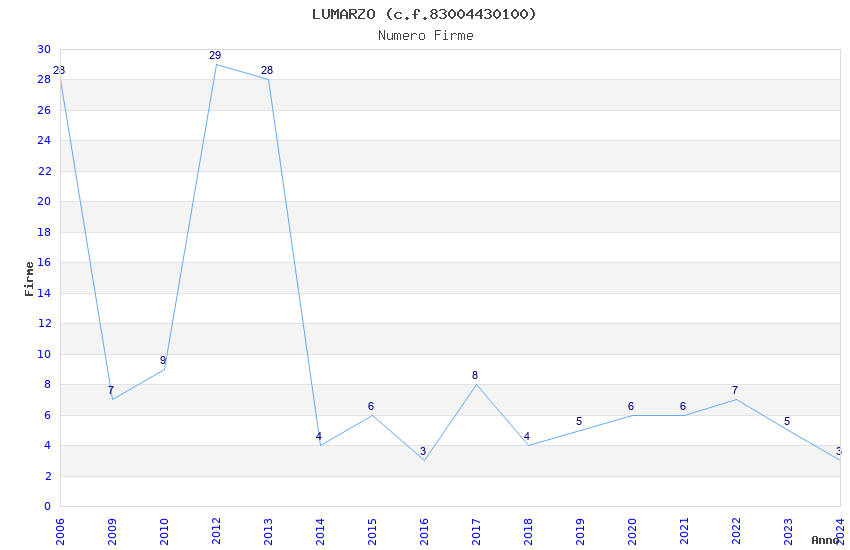
Task: Select data value "6" at the 2021 point
Action: 683,406
